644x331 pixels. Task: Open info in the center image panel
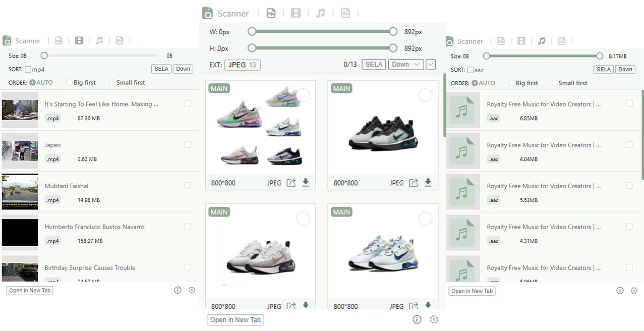point(417,319)
